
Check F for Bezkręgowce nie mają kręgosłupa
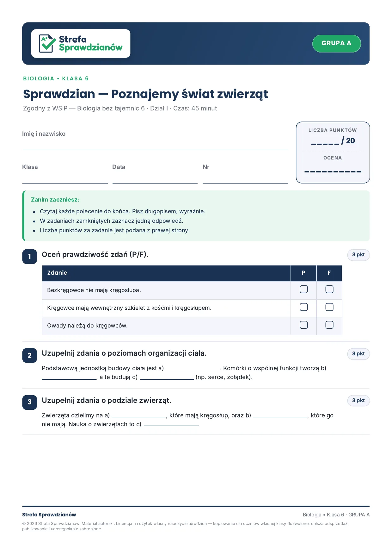(x=329, y=289)
